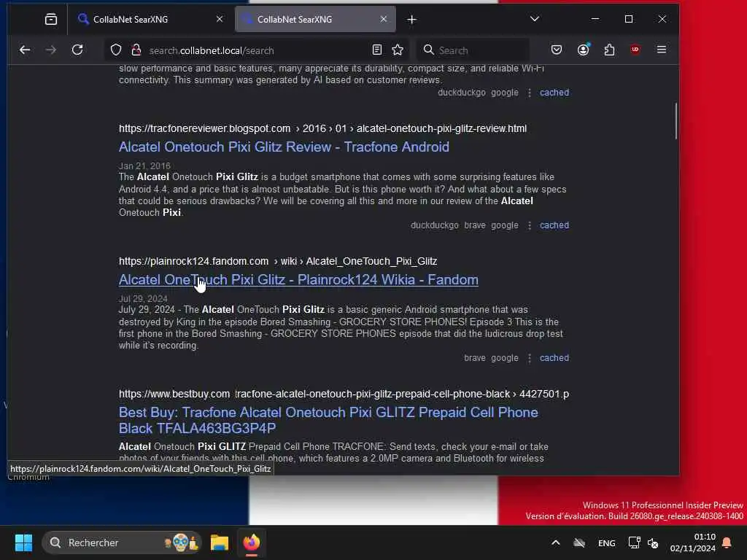Open File Explorer from the taskbar

pyautogui.click(x=219, y=542)
